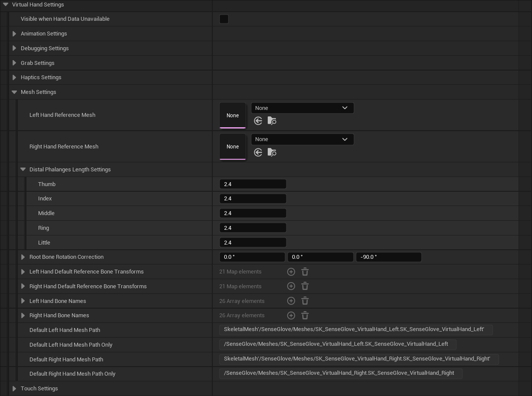Empty the Right Hand Bone Names array
This screenshot has width=532, height=396.
pos(305,316)
